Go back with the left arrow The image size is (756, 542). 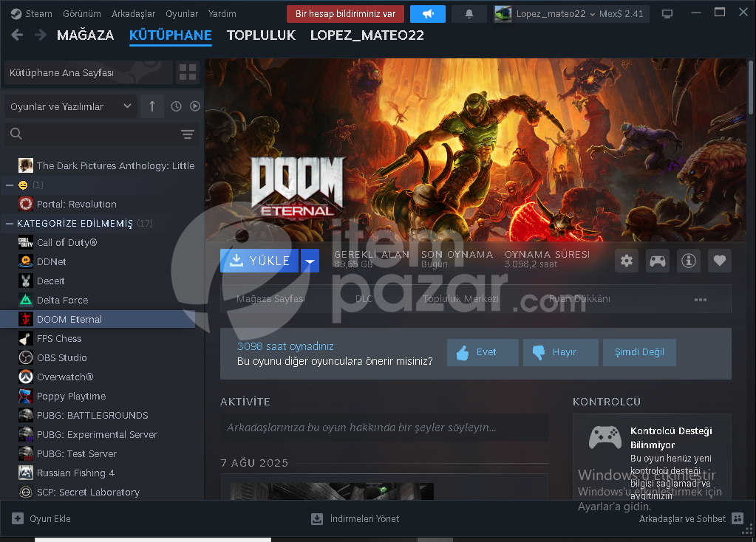click(17, 35)
